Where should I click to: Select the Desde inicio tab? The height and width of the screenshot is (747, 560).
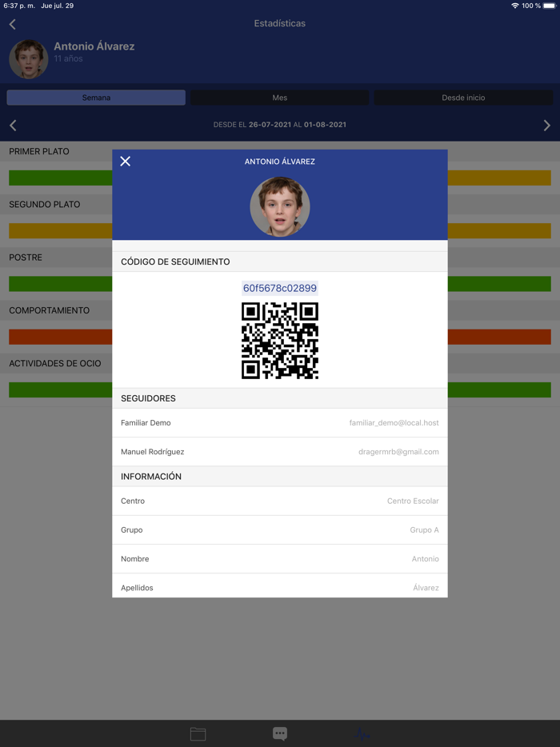[x=463, y=98]
